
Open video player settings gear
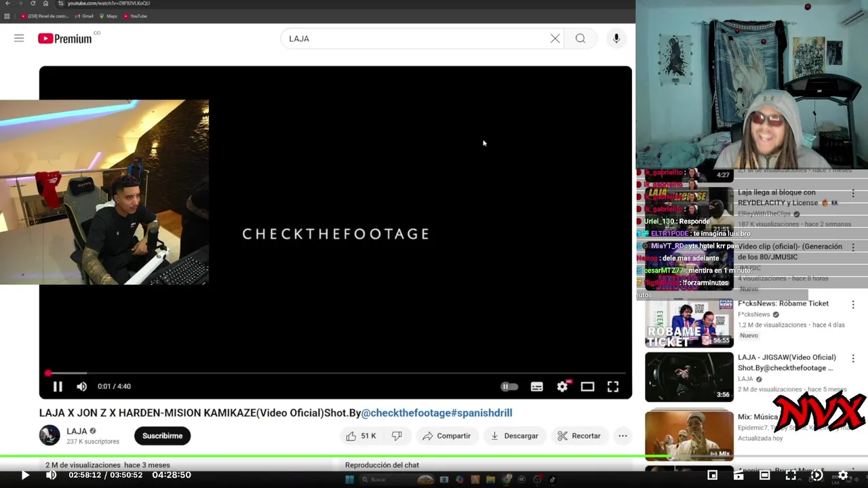point(562,386)
